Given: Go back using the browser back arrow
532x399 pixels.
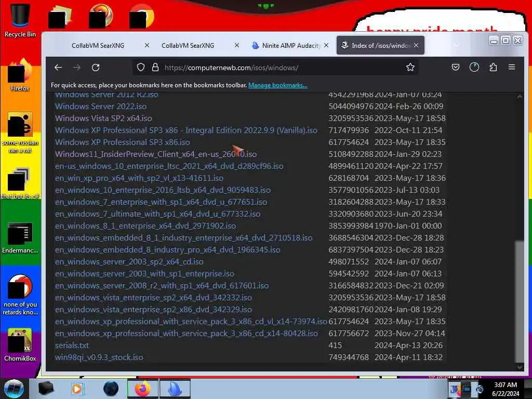Looking at the screenshot, I should pos(58,68).
